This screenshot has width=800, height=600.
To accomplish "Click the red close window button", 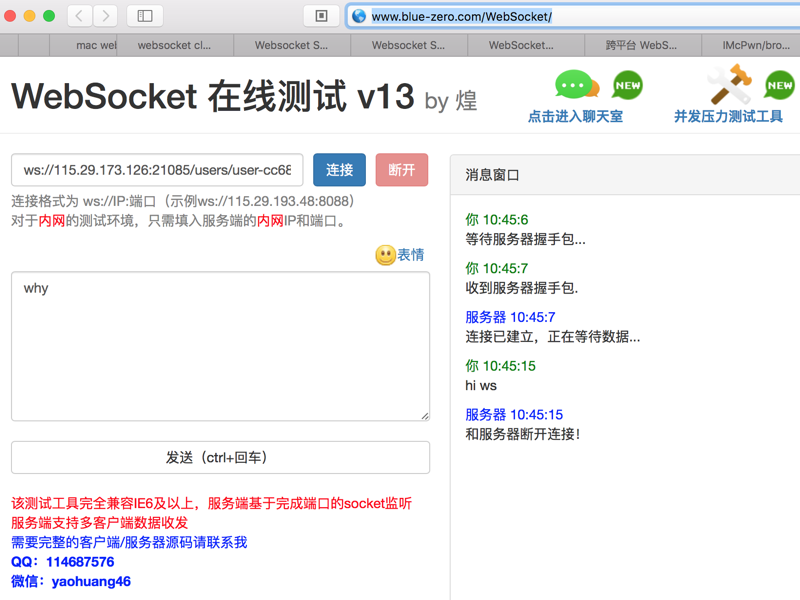I will (10, 16).
